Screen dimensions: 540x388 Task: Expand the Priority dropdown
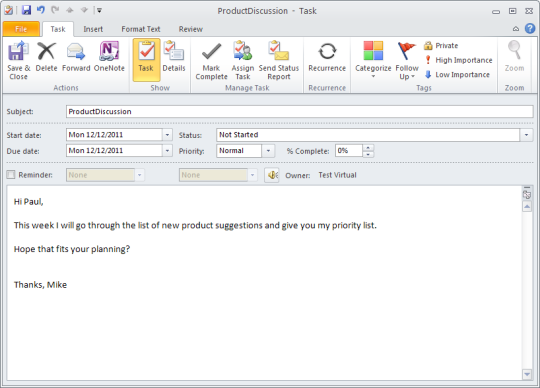point(268,151)
